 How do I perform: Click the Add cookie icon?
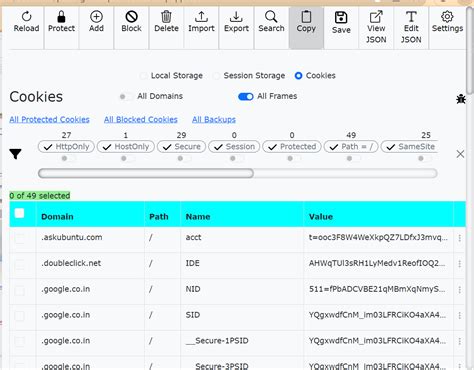tap(96, 16)
